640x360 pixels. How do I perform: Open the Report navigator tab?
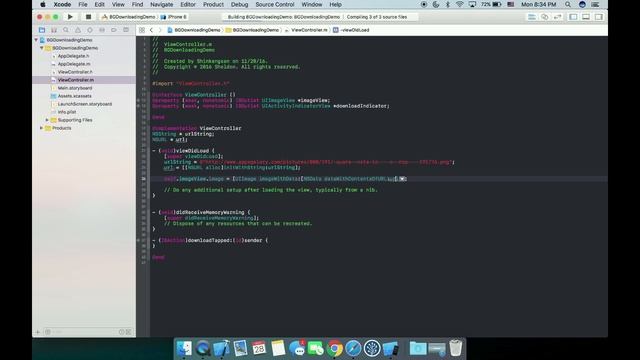[126, 30]
